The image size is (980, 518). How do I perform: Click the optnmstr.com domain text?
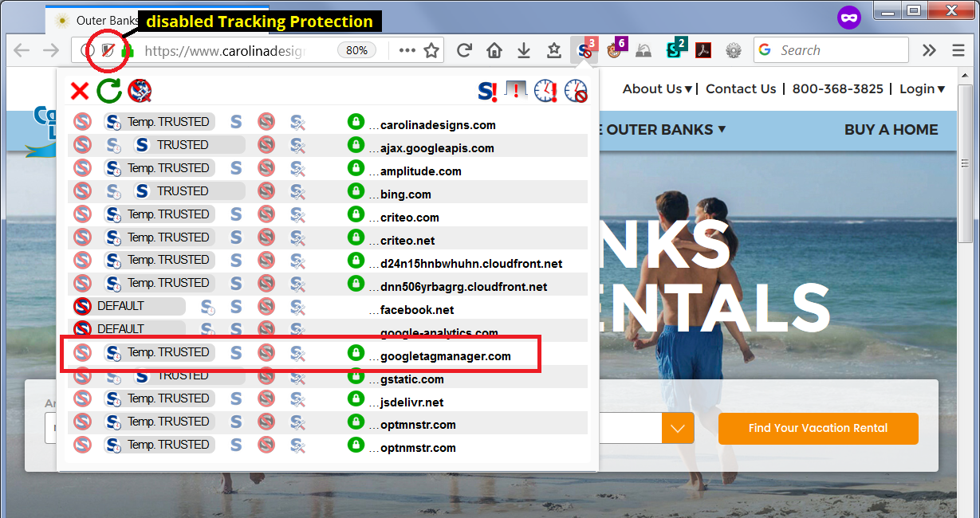[418, 448]
